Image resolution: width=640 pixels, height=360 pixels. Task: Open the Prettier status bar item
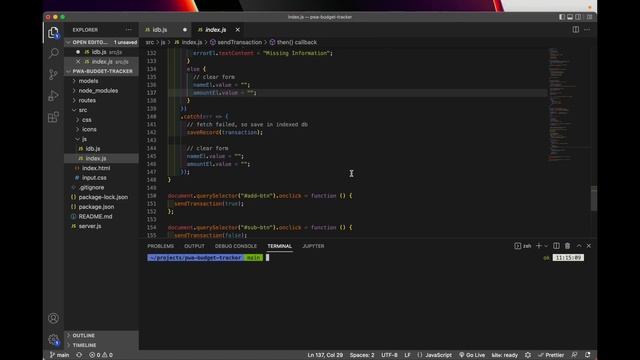[551, 355]
